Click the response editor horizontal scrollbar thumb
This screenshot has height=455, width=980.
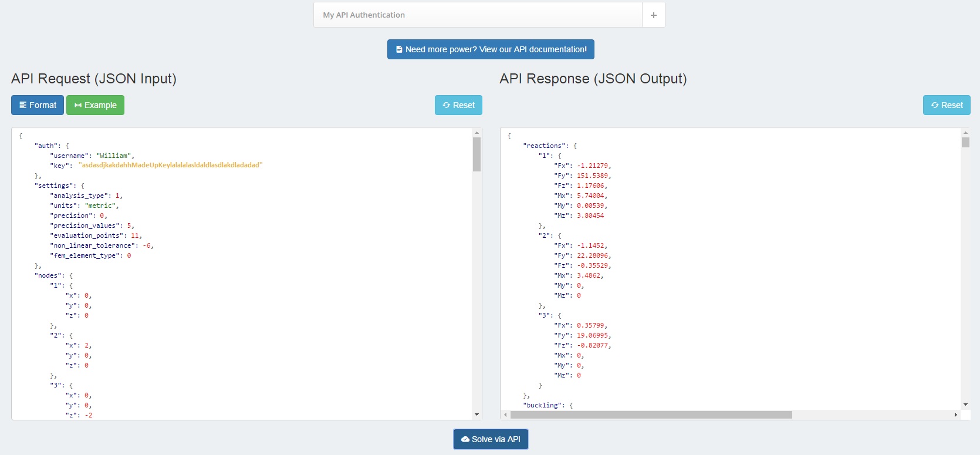pyautogui.click(x=651, y=414)
